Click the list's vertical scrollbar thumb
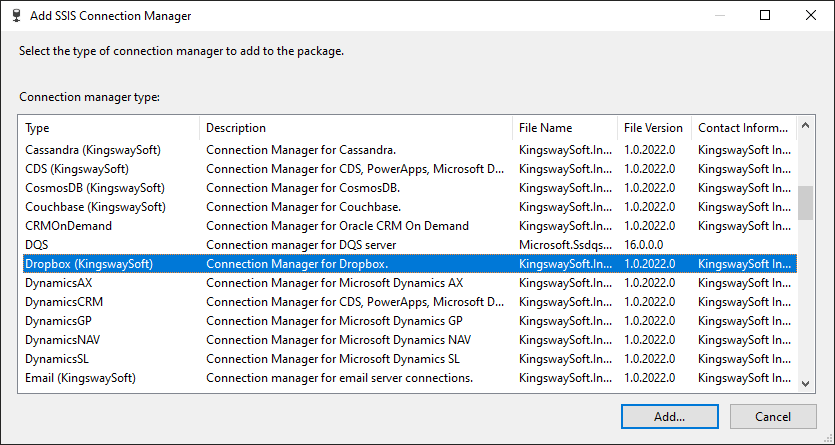This screenshot has width=835, height=445. pyautogui.click(x=805, y=202)
